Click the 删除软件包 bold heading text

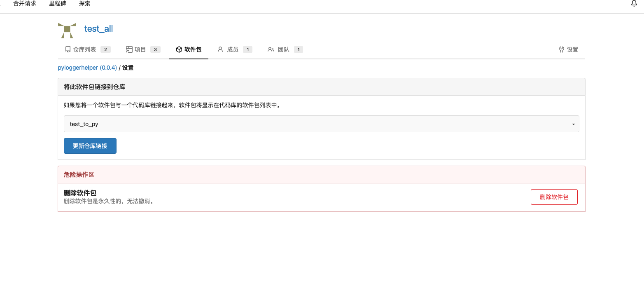(80, 193)
